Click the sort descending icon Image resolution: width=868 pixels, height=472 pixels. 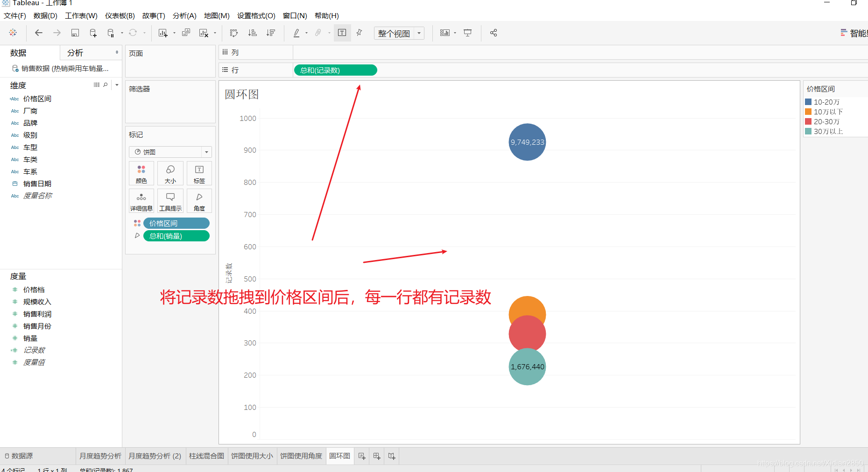[271, 33]
